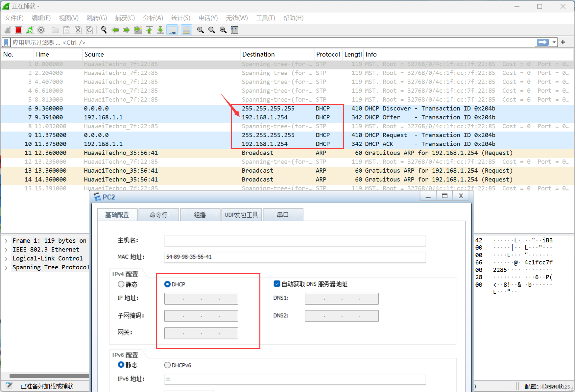Switch to the UDP发包工具 tab
Image resolution: width=575 pixels, height=392 pixels.
click(x=241, y=215)
